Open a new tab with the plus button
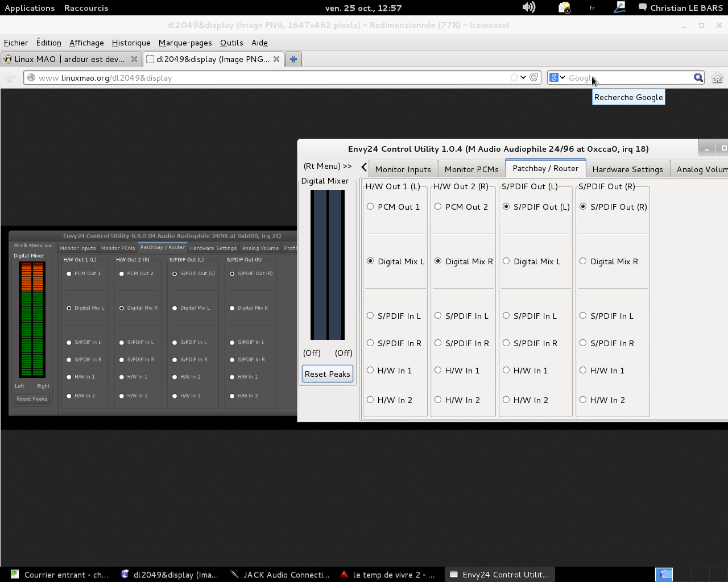This screenshot has height=582, width=728. (x=293, y=59)
